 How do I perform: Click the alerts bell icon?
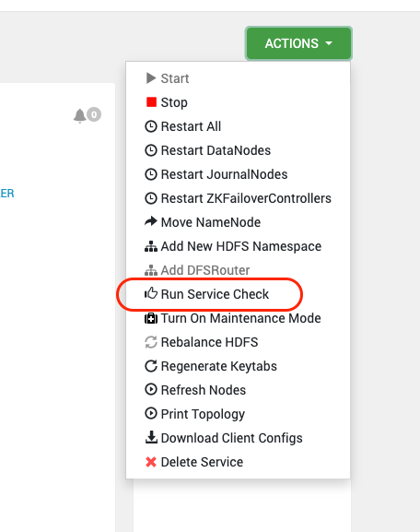pos(79,115)
